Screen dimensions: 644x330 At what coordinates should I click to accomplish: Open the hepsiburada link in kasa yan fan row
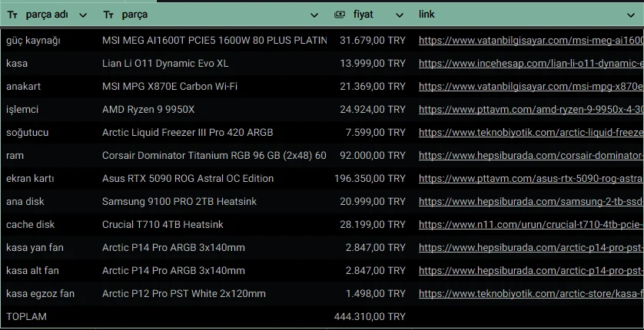pos(531,248)
